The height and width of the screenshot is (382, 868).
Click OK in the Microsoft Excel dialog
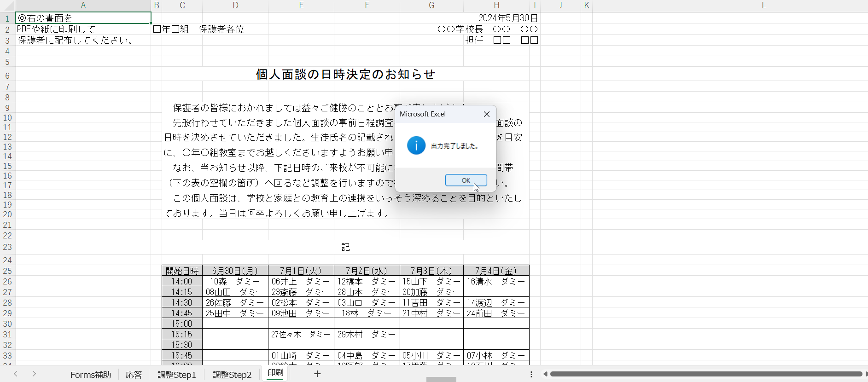466,180
